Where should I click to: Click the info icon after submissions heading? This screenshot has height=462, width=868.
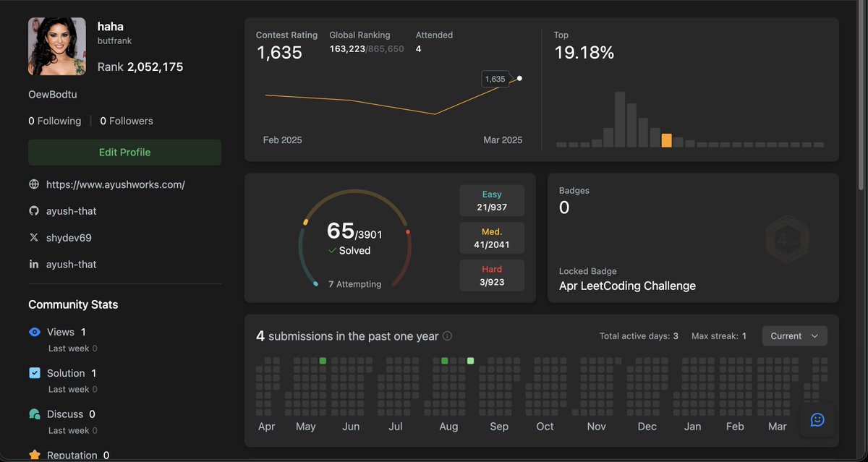point(447,336)
